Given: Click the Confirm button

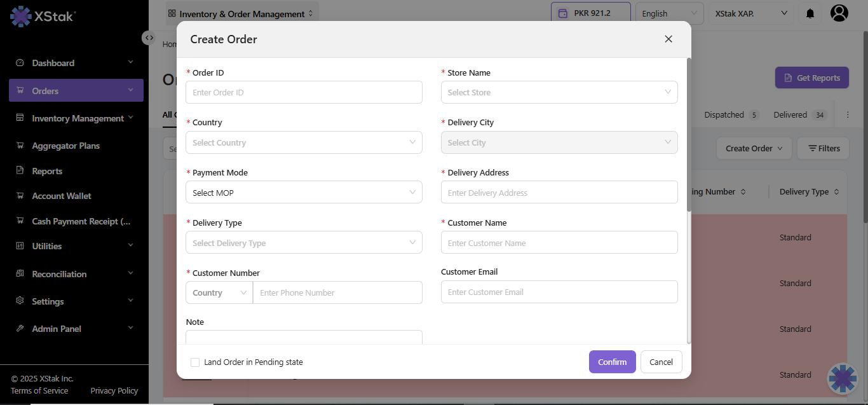Looking at the screenshot, I should (612, 362).
